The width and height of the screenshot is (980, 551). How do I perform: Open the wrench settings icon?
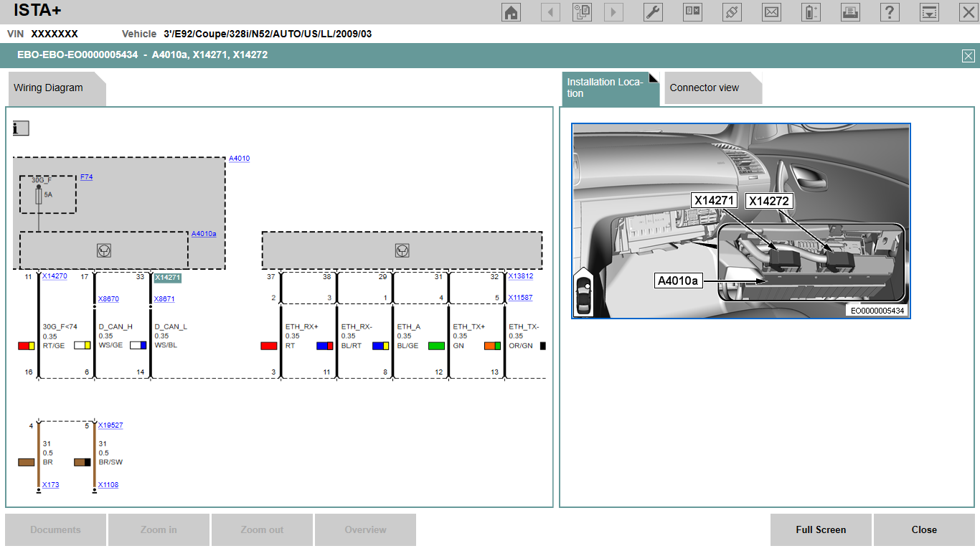point(653,12)
